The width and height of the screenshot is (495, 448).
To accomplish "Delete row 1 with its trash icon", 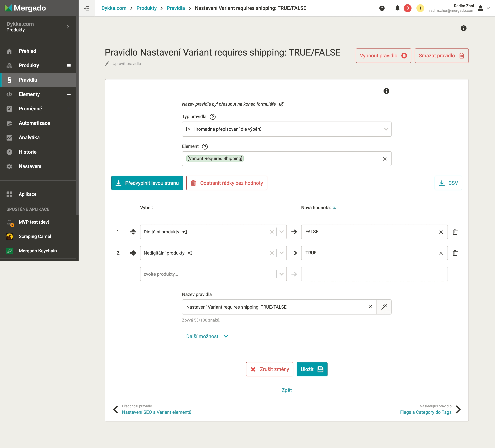I will [x=455, y=232].
